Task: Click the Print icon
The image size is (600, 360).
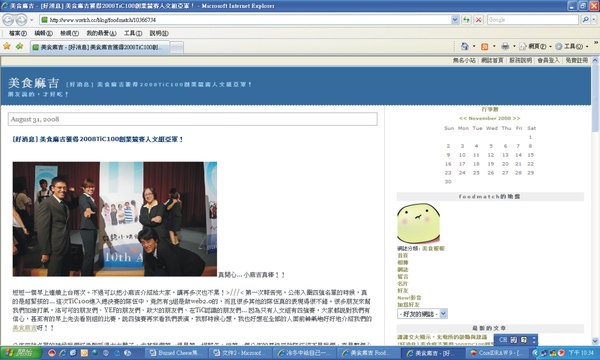Action: [505, 47]
